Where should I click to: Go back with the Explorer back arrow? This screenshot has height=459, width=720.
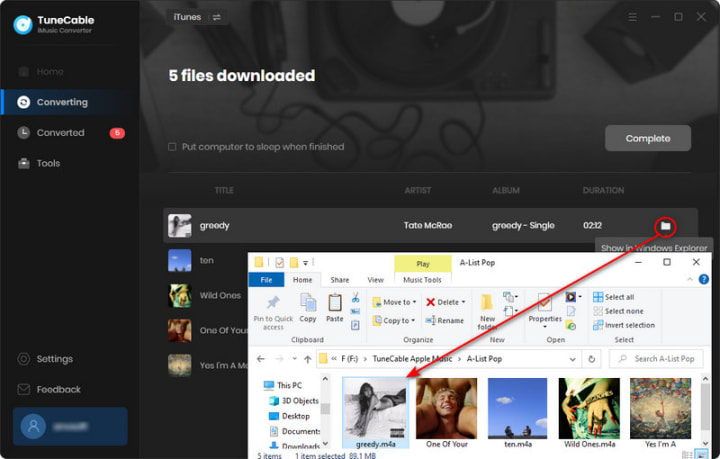(x=261, y=359)
